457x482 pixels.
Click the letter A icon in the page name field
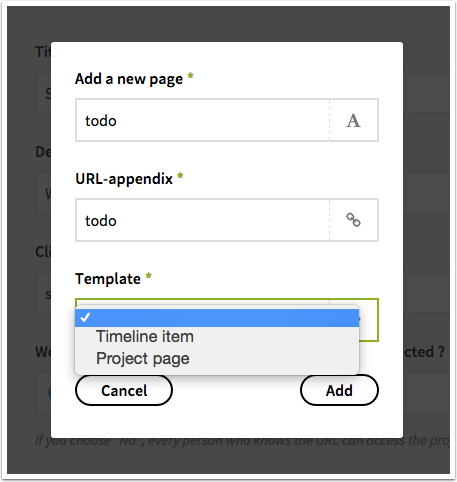[353, 120]
